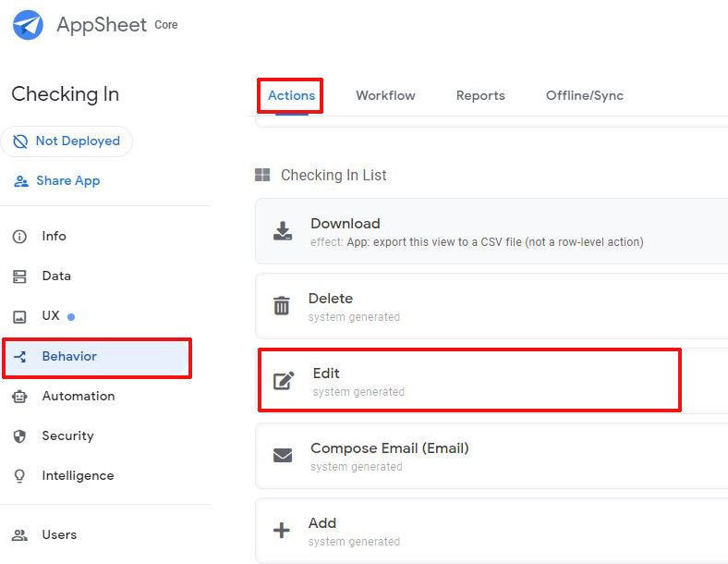
Task: Click the Users group icon
Action: pyautogui.click(x=19, y=535)
